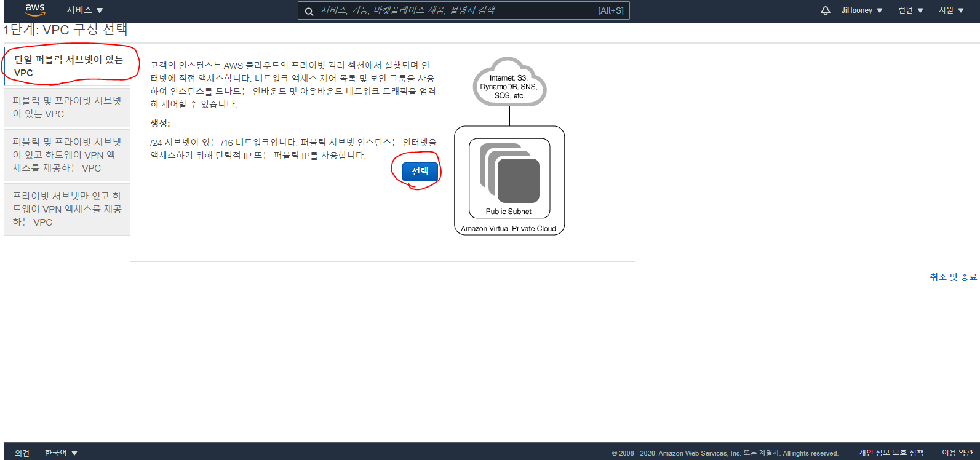Click the AWS logo home icon
980x460 pixels.
click(35, 10)
